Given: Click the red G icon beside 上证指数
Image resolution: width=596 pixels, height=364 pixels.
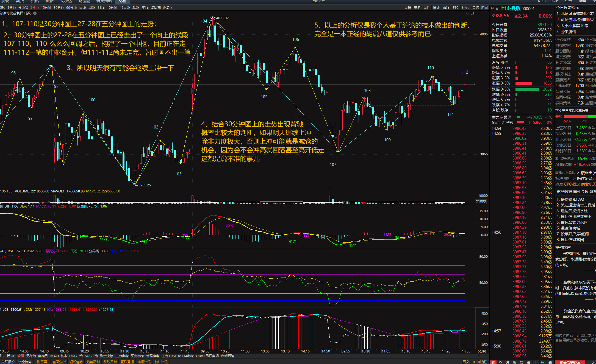Looking at the screenshot, I should (492, 9).
